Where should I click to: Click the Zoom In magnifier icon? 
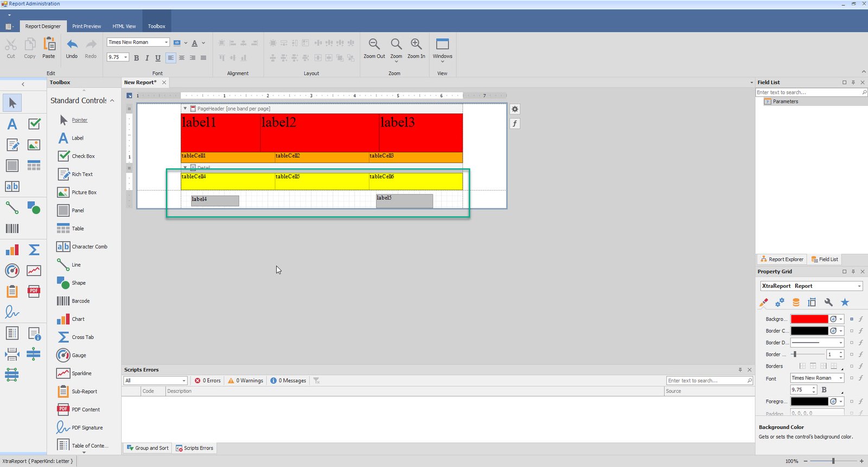[x=416, y=45]
